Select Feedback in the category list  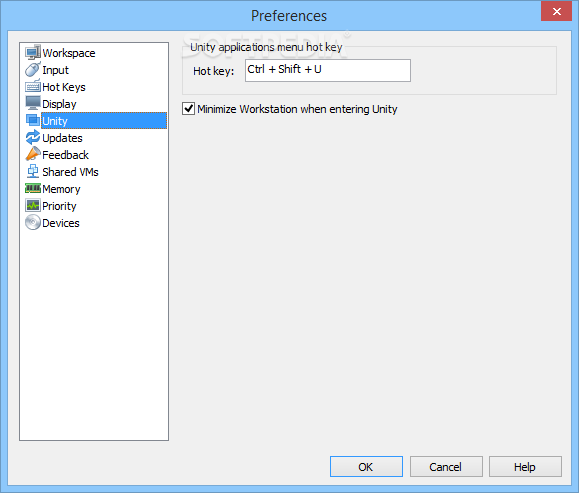65,155
